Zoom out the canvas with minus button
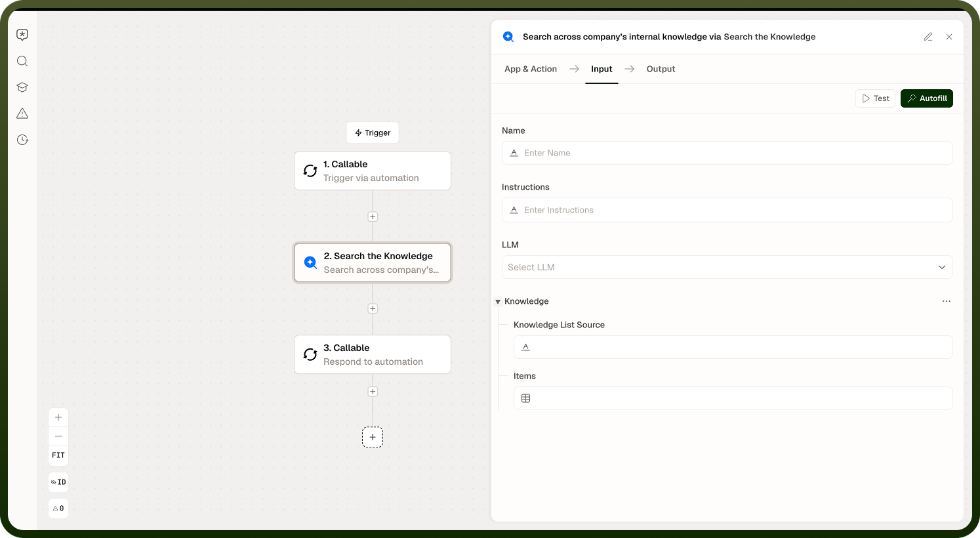The image size is (980, 538). click(x=58, y=436)
